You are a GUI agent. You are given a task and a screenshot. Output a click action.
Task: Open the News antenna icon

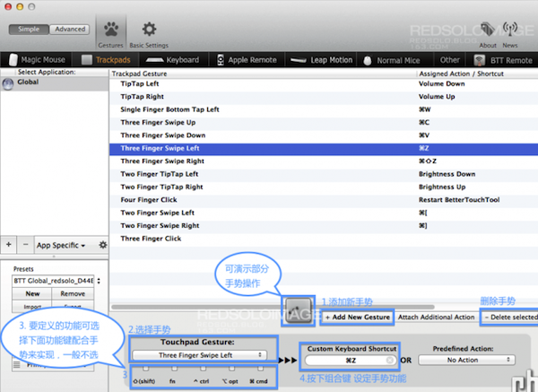(510, 29)
